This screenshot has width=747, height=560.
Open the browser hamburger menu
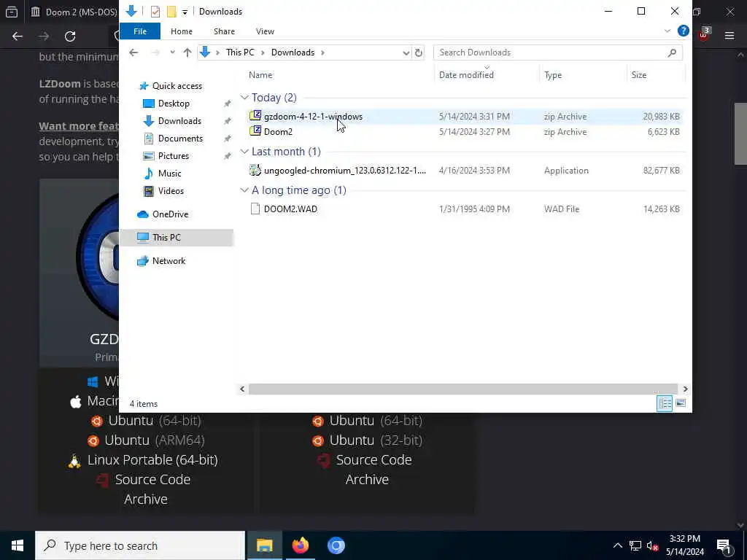(729, 36)
